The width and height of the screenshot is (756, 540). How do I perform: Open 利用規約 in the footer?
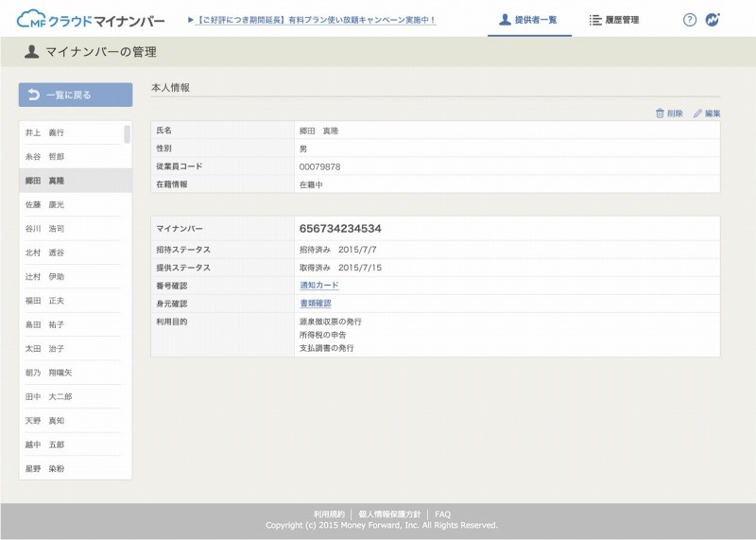329,514
